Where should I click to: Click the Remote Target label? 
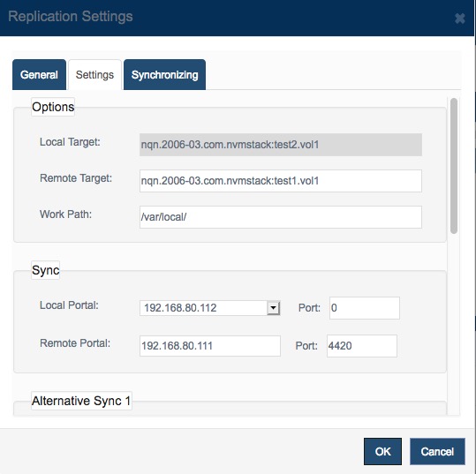tap(76, 178)
